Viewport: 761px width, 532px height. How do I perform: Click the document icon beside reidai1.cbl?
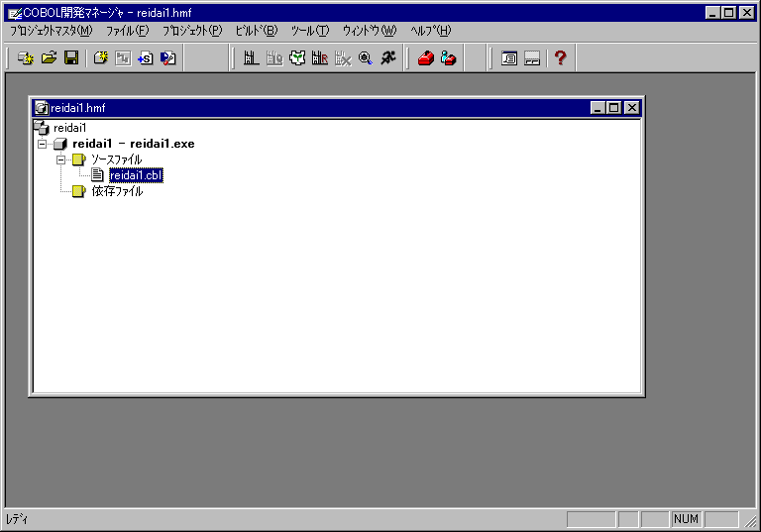97,175
